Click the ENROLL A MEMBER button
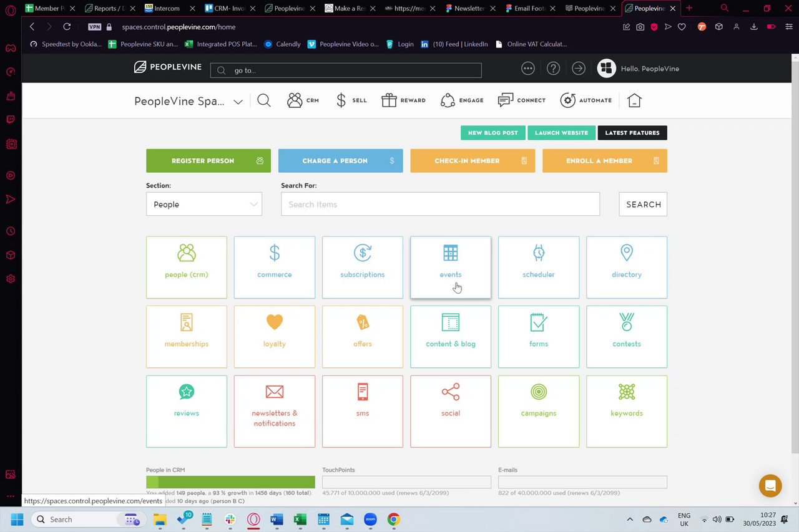 click(605, 161)
